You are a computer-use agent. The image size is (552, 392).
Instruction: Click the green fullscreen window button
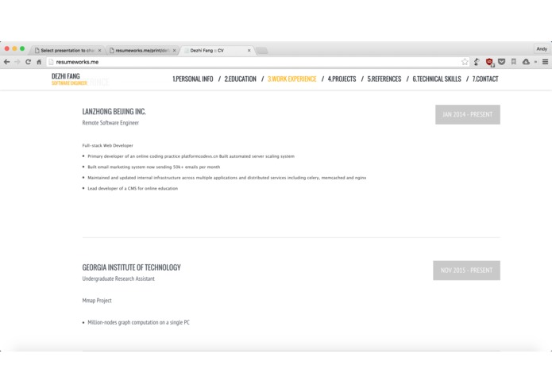pyautogui.click(x=22, y=48)
